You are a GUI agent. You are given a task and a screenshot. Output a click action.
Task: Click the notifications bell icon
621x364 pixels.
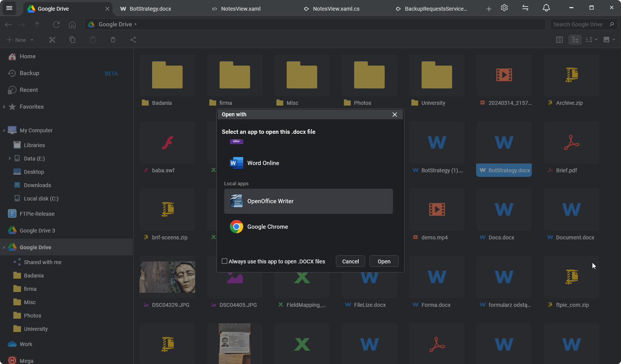coord(546,8)
